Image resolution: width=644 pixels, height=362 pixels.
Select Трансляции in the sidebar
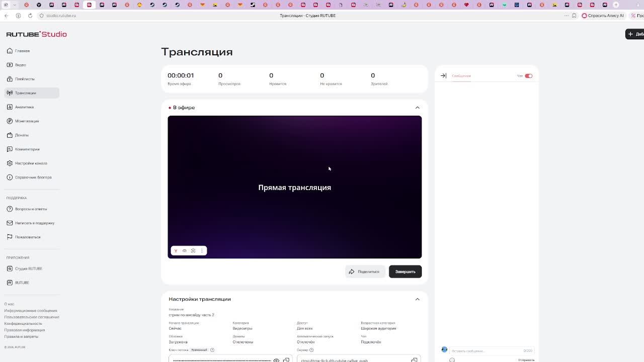coord(32,93)
